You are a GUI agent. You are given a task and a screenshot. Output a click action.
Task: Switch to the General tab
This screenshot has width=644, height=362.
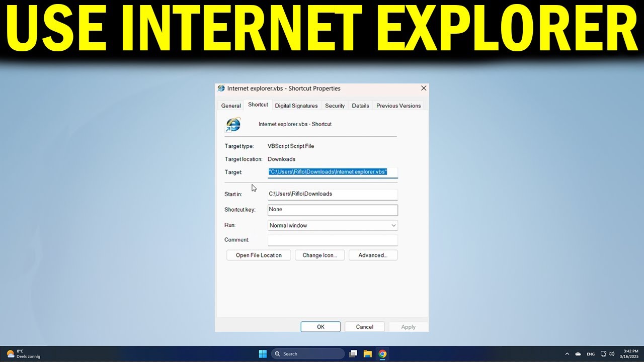coord(231,106)
